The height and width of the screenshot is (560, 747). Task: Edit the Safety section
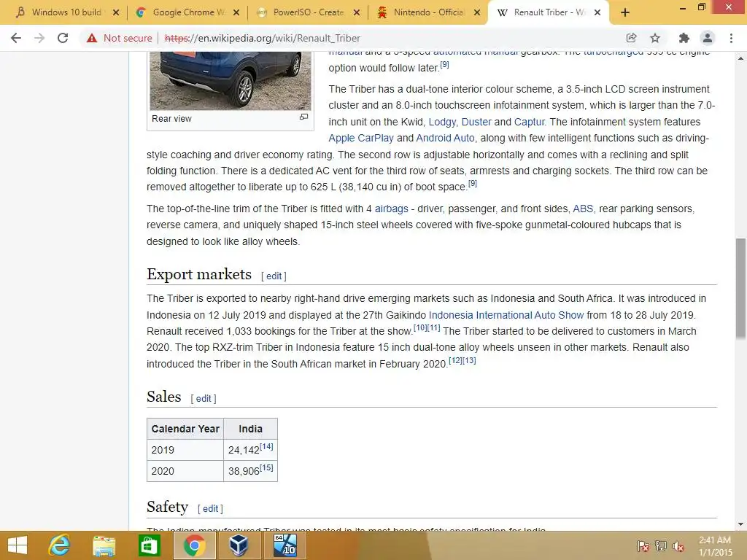pos(210,508)
